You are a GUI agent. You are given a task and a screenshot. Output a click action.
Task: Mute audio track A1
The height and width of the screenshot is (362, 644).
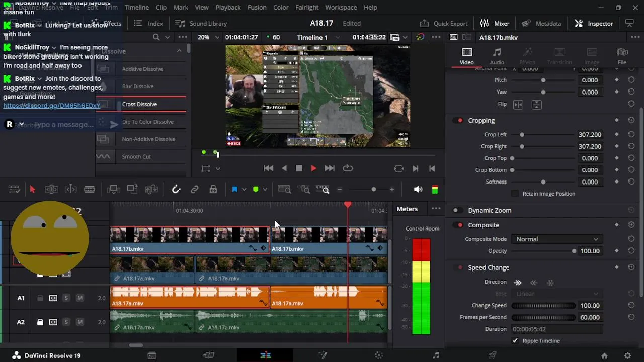(x=80, y=298)
